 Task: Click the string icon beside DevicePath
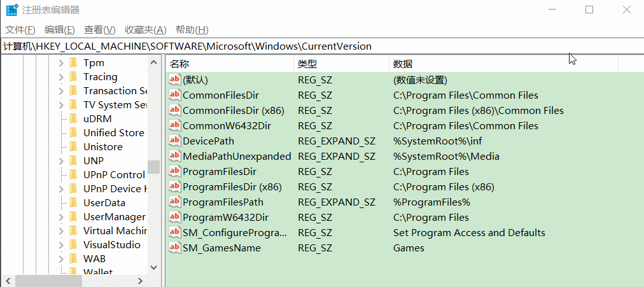[x=175, y=141]
